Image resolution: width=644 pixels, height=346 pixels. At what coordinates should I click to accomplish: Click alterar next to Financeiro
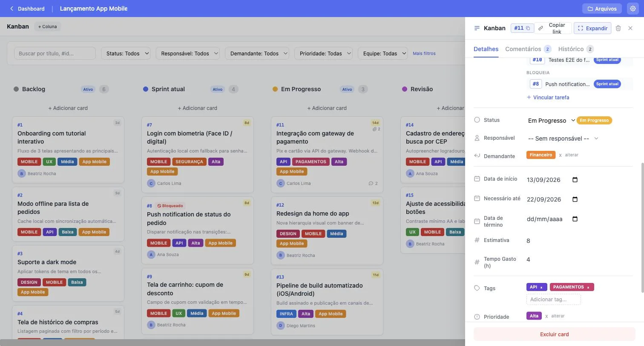pos(572,155)
